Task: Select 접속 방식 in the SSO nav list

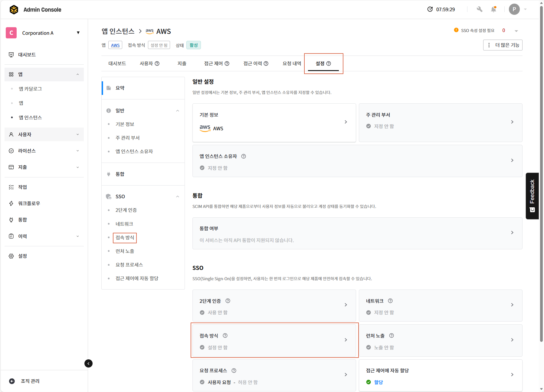Action: click(x=125, y=238)
